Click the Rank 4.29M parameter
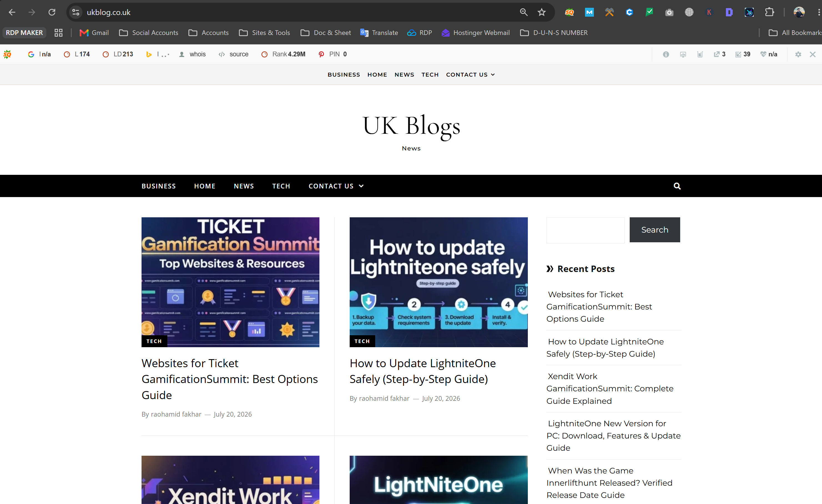Image resolution: width=822 pixels, height=504 pixels. pyautogui.click(x=283, y=54)
